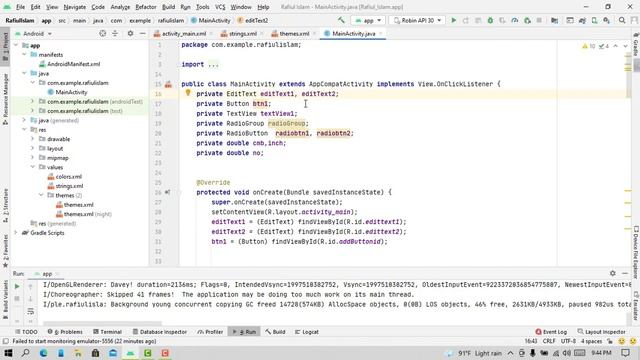Click the UTF-8 encoding in status bar
Image resolution: width=640 pixels, height=360 pixels.
568,341
